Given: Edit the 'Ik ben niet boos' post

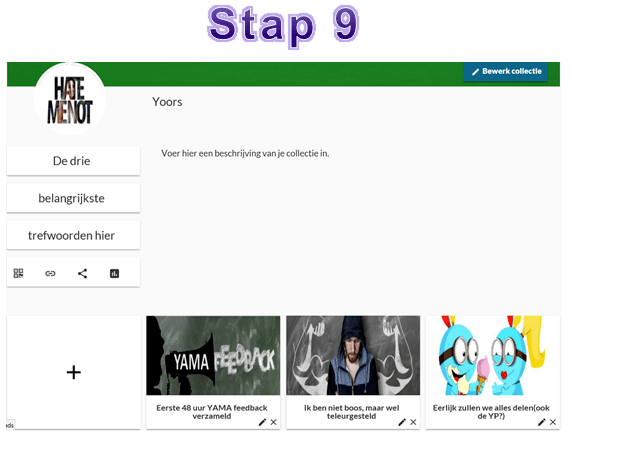Looking at the screenshot, I should [402, 422].
